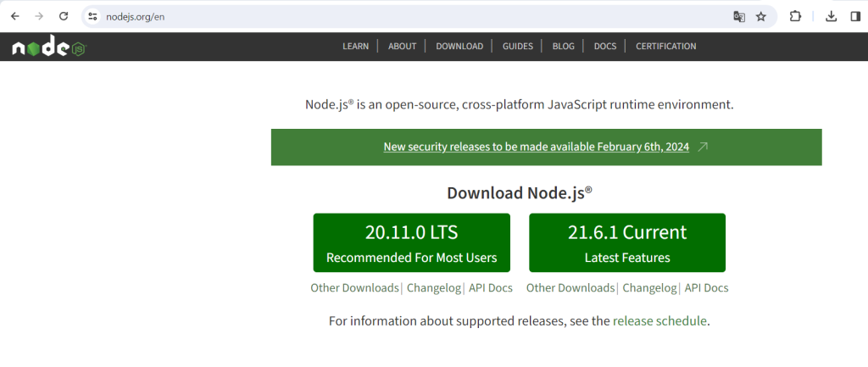Viewport: 868px width, 367px height.
Task: Click the browser forward arrow
Action: pyautogui.click(x=39, y=17)
